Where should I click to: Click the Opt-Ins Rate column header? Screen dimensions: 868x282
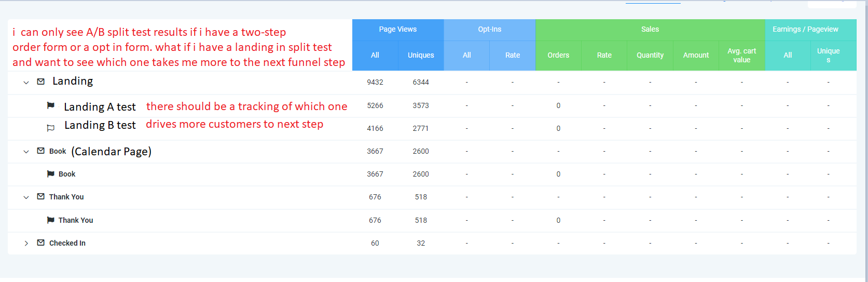513,56
